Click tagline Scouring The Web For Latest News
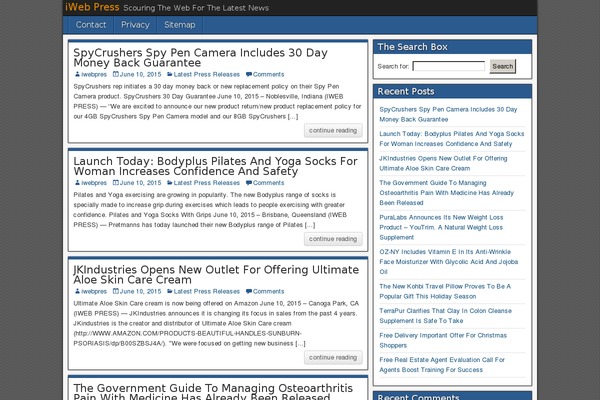This screenshot has width=600, height=400. coord(196,8)
